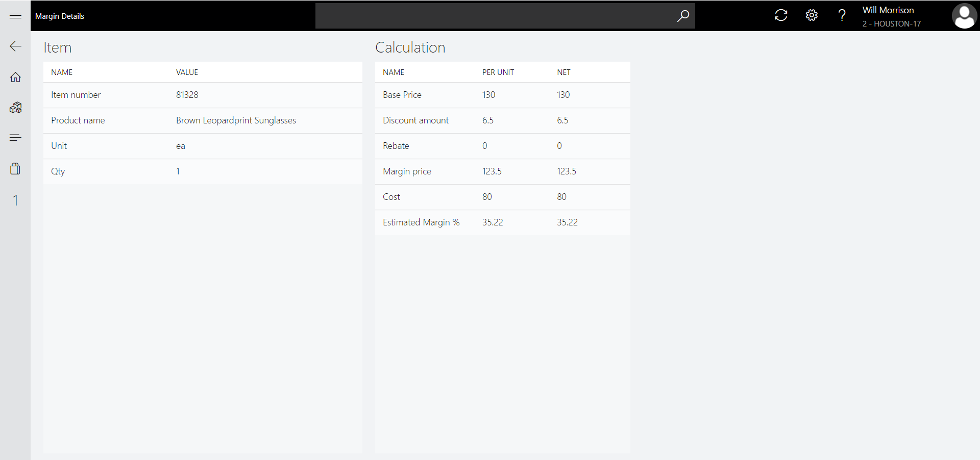Open the products catalog cubes icon
The image size is (980, 460).
[x=15, y=108]
